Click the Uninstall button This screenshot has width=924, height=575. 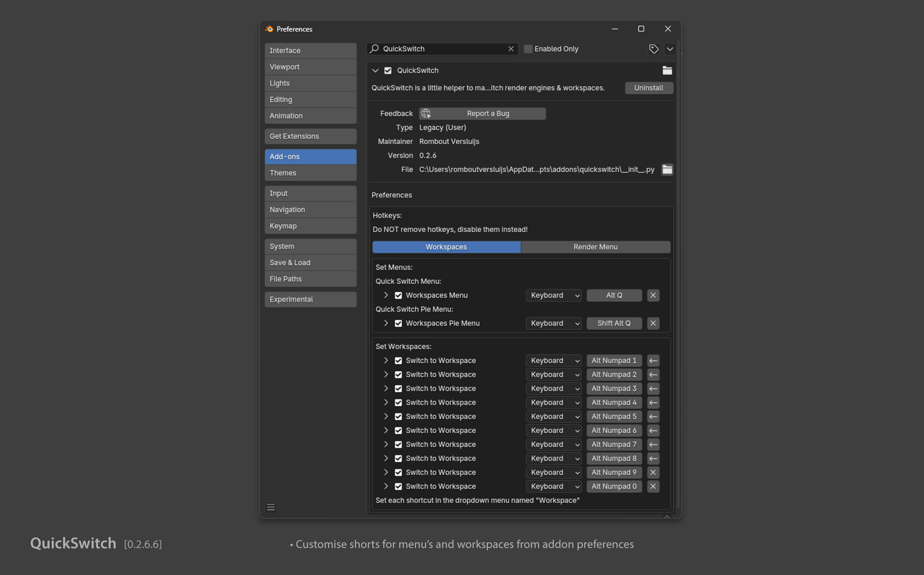tap(648, 88)
